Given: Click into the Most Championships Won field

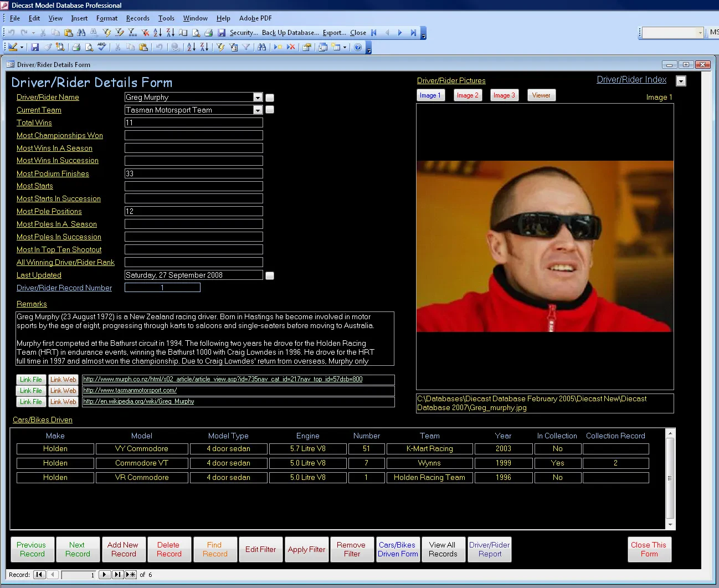Looking at the screenshot, I should (x=193, y=135).
